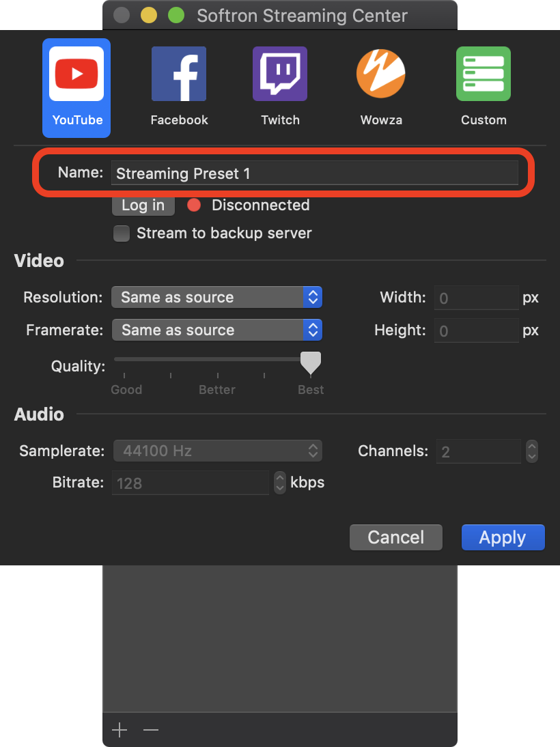Choose the Wowza streaming service

tap(381, 88)
